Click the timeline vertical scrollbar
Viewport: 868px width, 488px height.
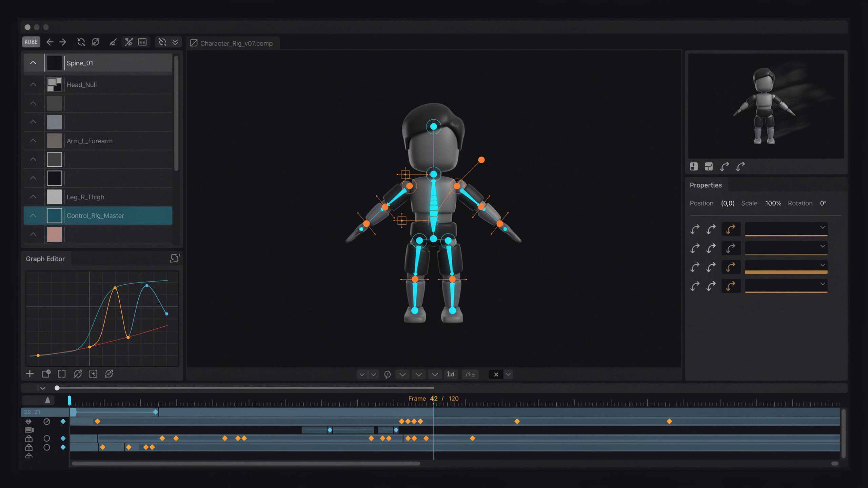(x=843, y=434)
